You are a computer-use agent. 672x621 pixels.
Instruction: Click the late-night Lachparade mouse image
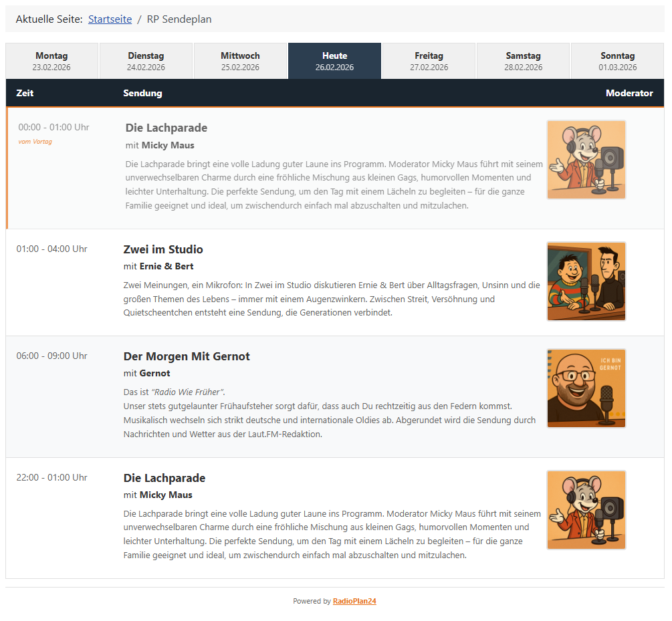pyautogui.click(x=586, y=510)
